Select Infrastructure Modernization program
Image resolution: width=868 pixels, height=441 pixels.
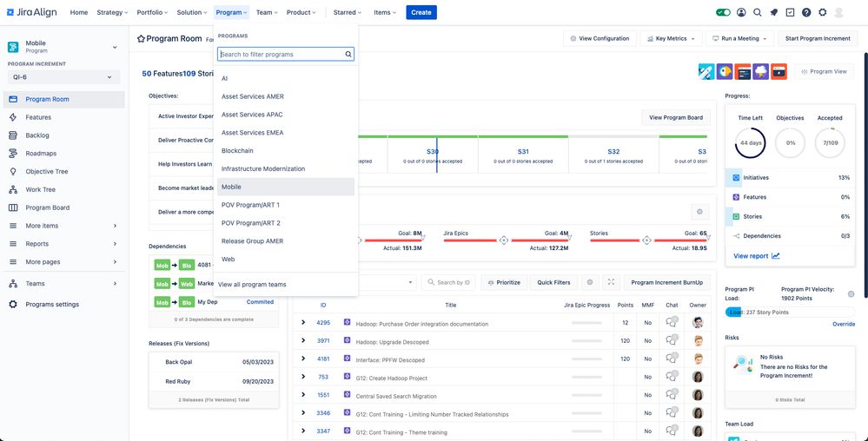286,168
